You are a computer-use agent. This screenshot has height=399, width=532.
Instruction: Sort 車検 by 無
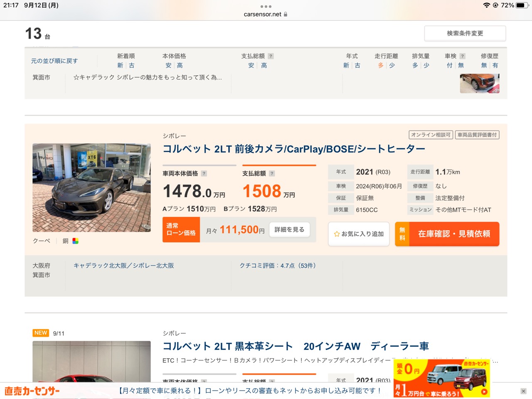point(461,65)
